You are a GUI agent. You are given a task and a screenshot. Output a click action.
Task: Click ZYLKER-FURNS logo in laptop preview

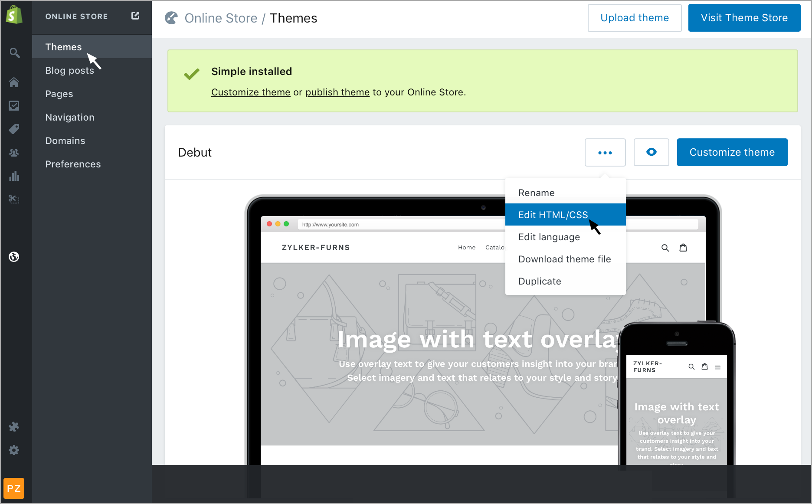[x=316, y=248]
